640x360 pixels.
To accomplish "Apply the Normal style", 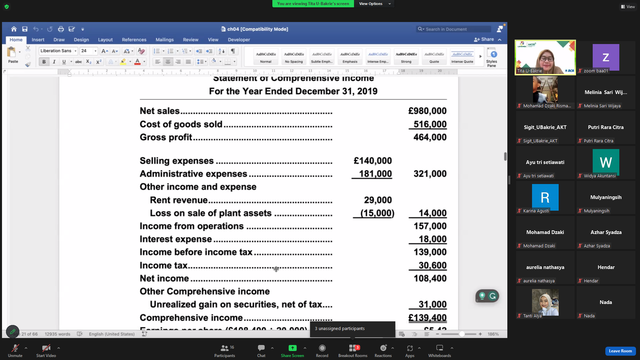I will click(x=266, y=57).
